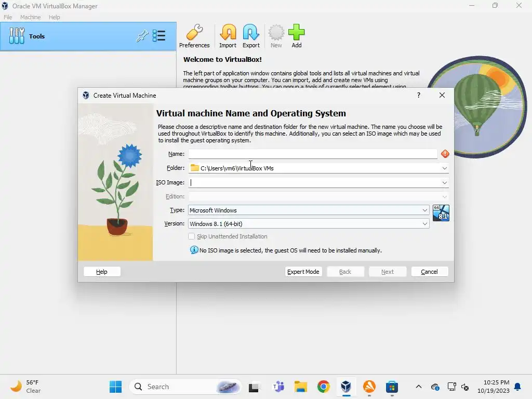
Task: Open the File menu
Action: pyautogui.click(x=8, y=17)
